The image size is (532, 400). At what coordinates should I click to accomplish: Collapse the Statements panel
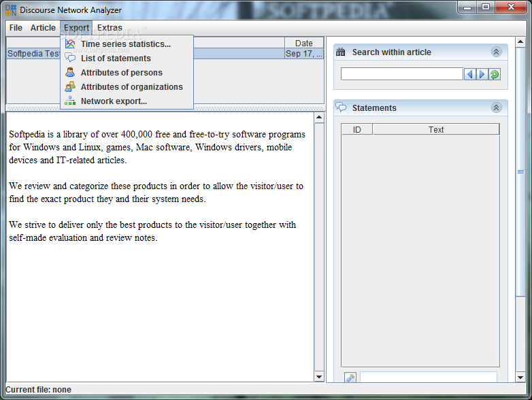(x=496, y=107)
